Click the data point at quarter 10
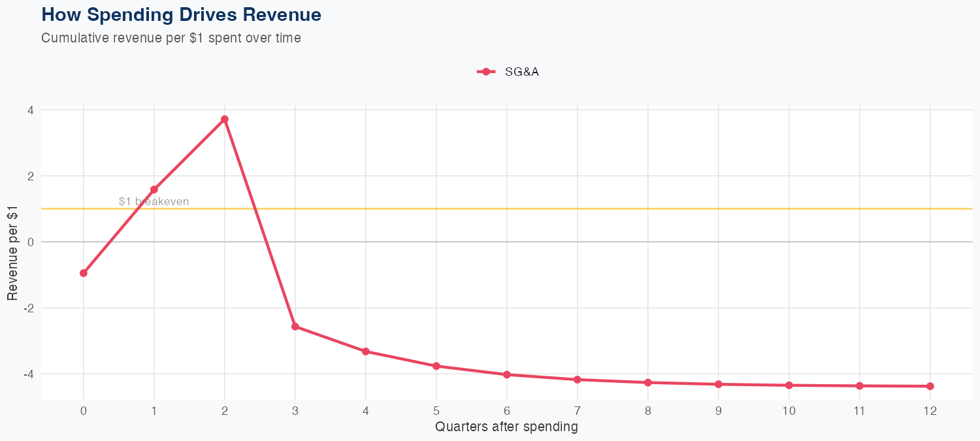980x441 pixels. (789, 385)
